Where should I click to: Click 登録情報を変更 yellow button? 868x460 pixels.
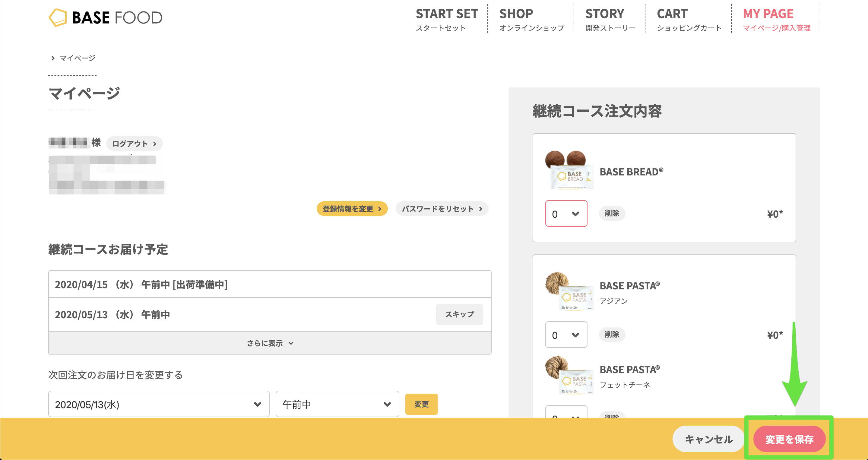352,209
